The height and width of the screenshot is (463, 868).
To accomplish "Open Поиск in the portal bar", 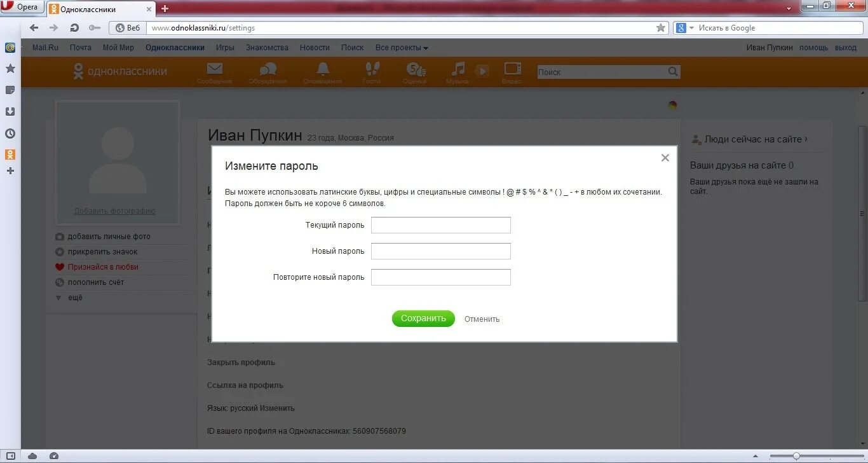I will [x=352, y=48].
